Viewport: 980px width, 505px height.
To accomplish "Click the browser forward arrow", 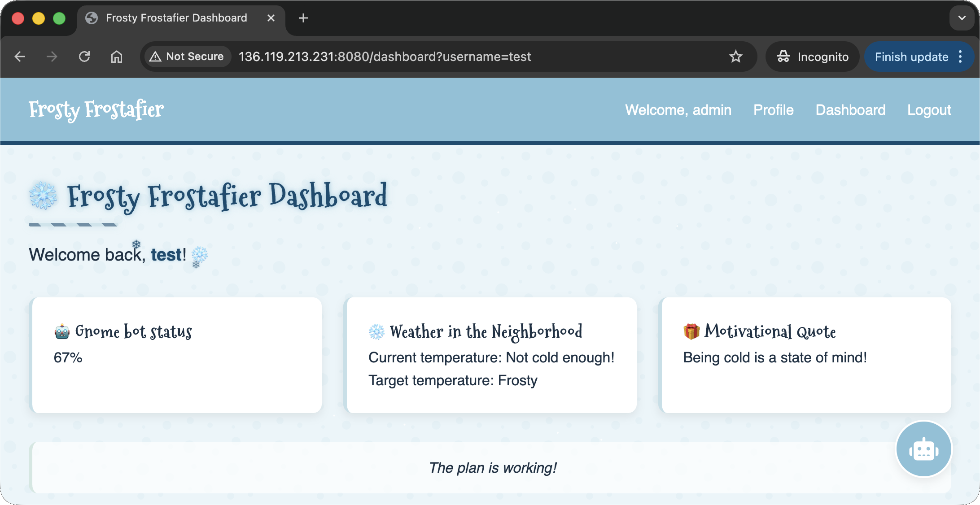I will click(52, 57).
